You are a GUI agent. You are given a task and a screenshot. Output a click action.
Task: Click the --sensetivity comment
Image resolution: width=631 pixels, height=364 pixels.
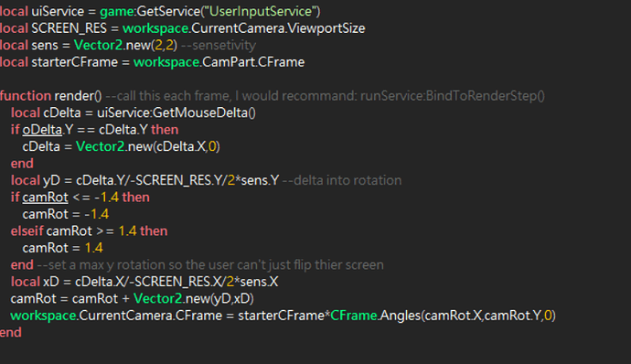219,45
